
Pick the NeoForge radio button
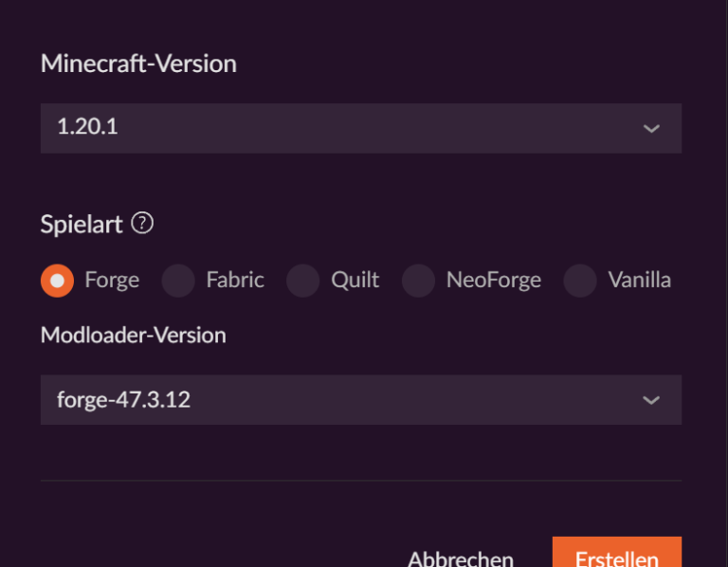[418, 281]
